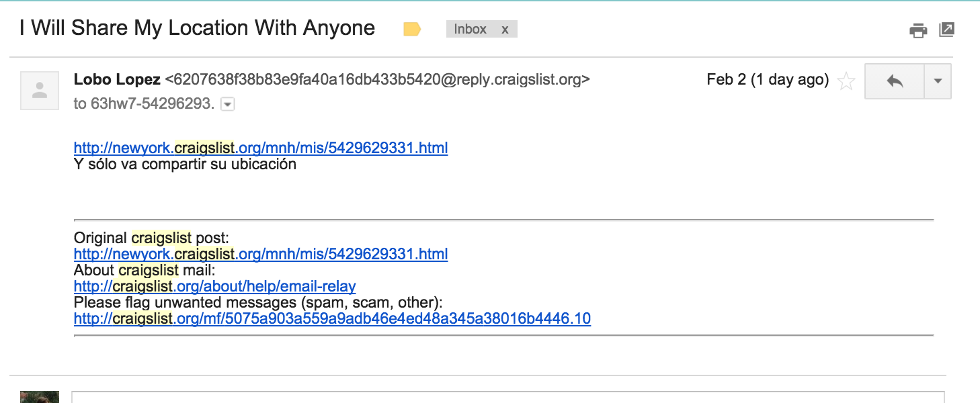This screenshot has height=403, width=980.
Task: Click the Inbox label tag
Action: pos(471,30)
